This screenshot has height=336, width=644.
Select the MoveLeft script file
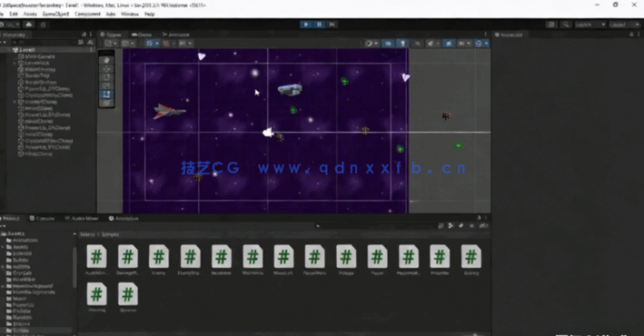tap(283, 260)
